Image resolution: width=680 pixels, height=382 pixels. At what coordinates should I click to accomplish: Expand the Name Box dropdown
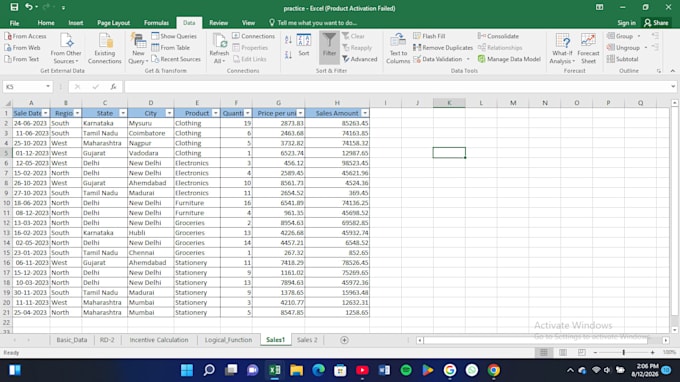(x=48, y=87)
